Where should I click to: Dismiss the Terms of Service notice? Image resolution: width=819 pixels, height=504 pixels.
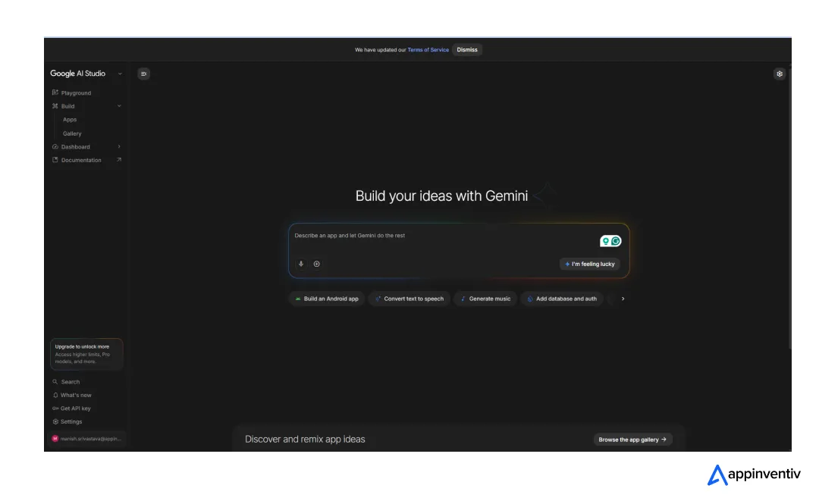[467, 49]
